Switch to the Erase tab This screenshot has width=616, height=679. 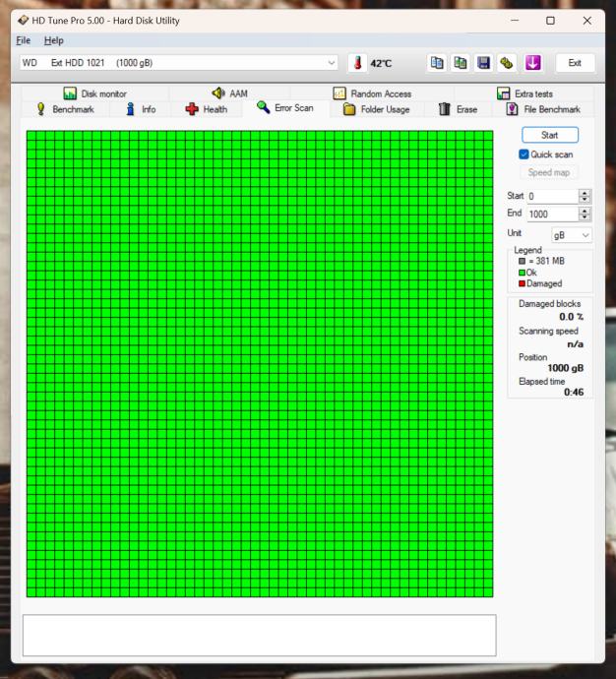(458, 109)
